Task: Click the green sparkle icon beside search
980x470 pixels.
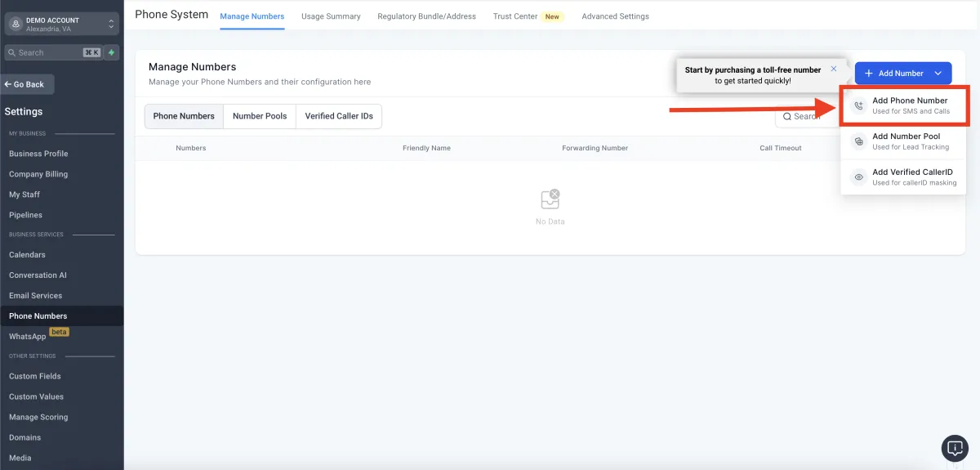Action: click(112, 52)
